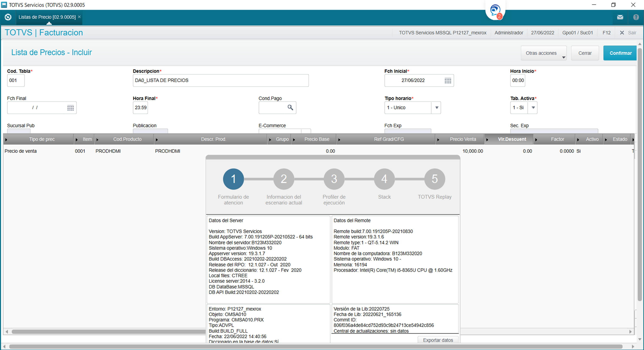This screenshot has height=350, width=644.
Task: Click the Cod. Tabla input field
Action: tap(16, 81)
